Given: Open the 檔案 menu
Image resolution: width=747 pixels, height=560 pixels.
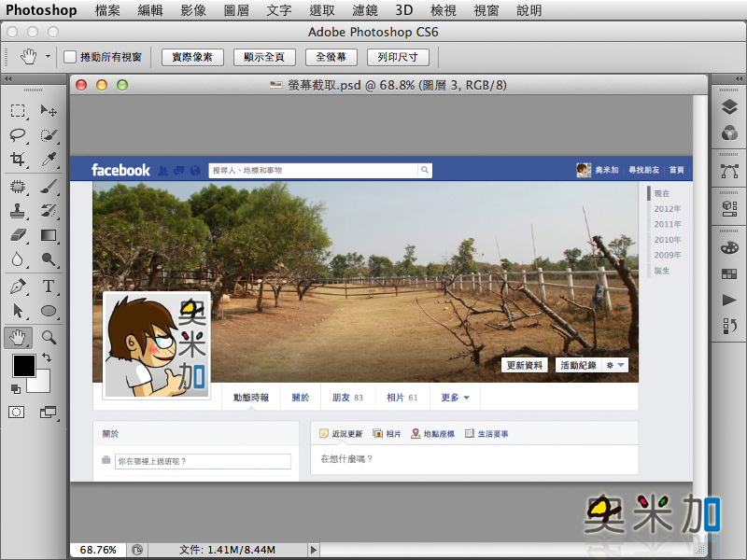Looking at the screenshot, I should (107, 10).
